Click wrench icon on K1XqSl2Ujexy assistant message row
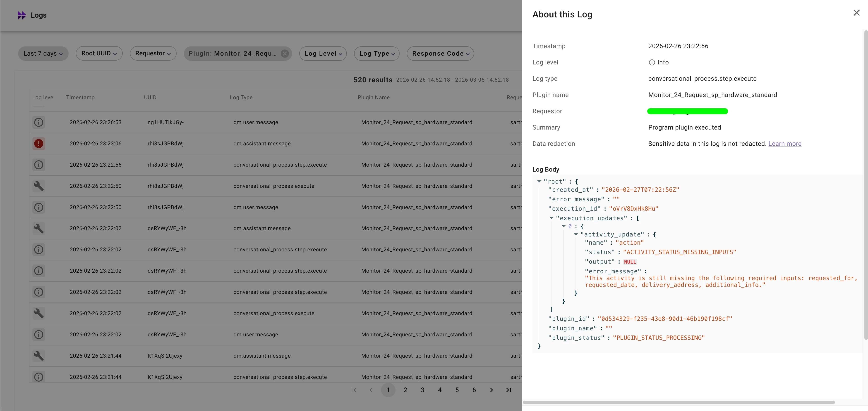The image size is (868, 411). pyautogui.click(x=39, y=355)
